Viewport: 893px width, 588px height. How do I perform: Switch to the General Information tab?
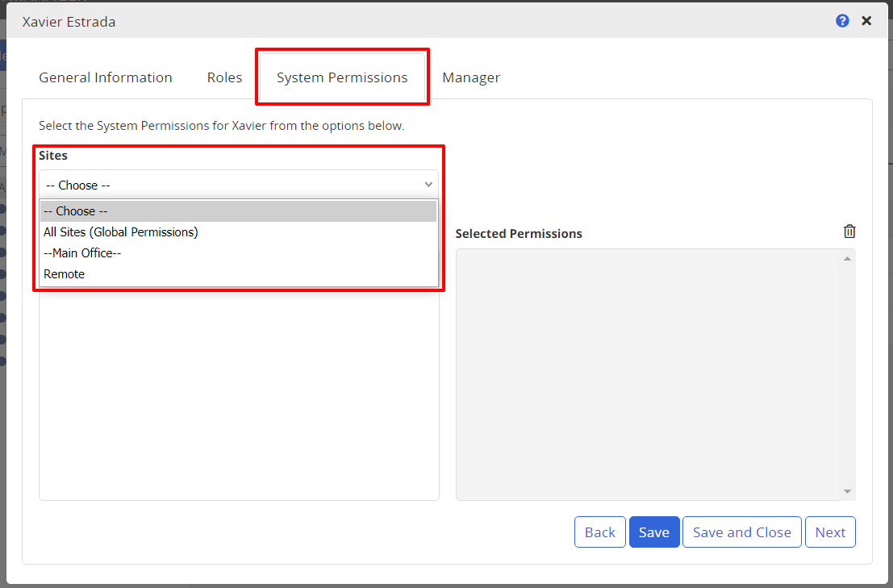tap(106, 77)
